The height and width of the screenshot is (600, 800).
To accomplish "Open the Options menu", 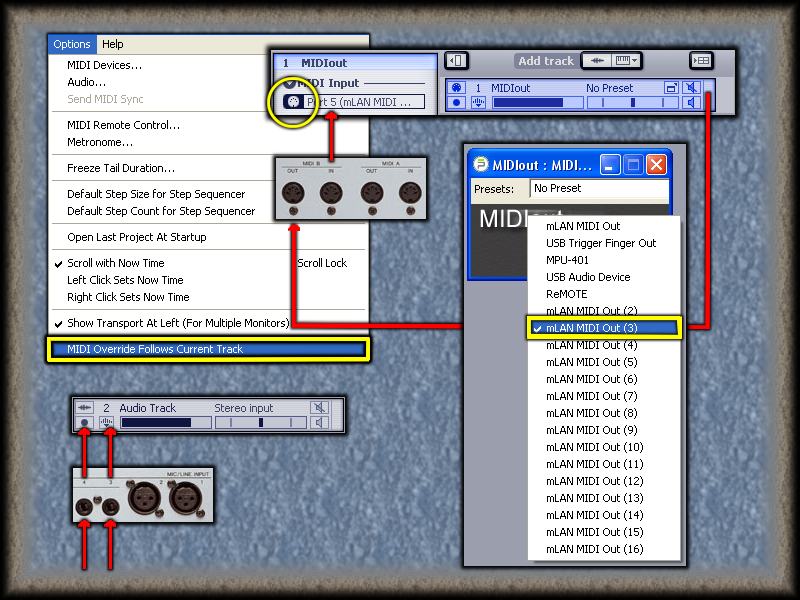I will click(x=71, y=44).
